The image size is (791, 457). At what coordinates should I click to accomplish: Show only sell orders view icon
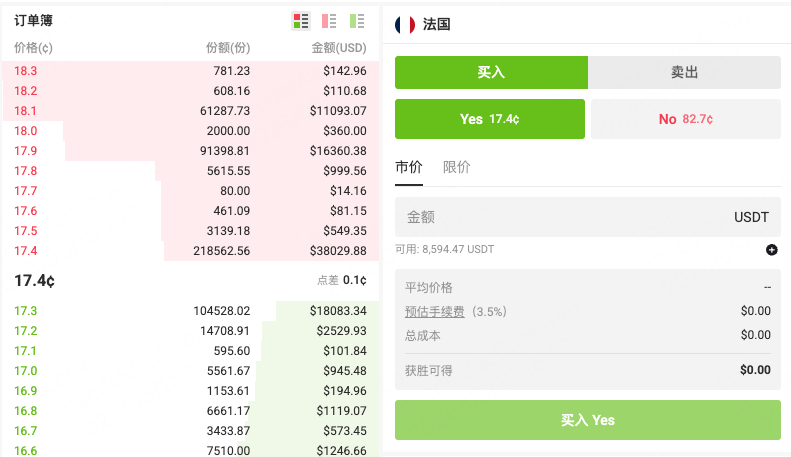point(329,21)
